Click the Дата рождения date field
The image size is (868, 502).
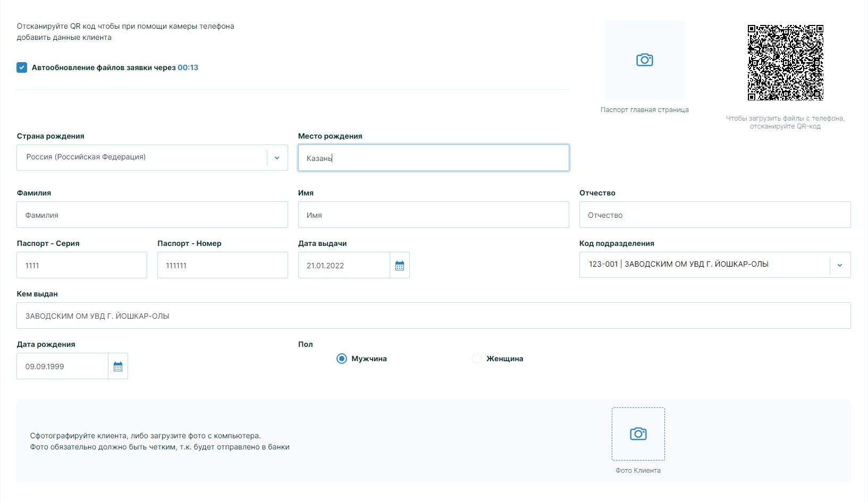62,367
